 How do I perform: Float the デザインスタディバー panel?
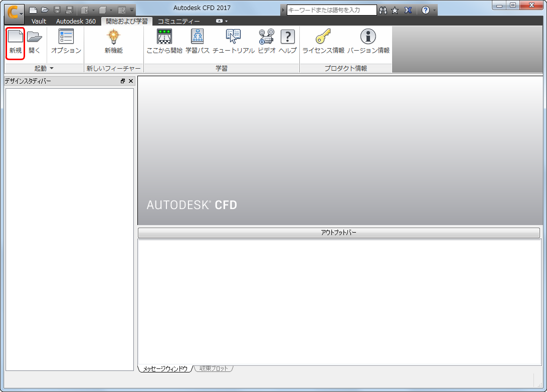[123, 81]
